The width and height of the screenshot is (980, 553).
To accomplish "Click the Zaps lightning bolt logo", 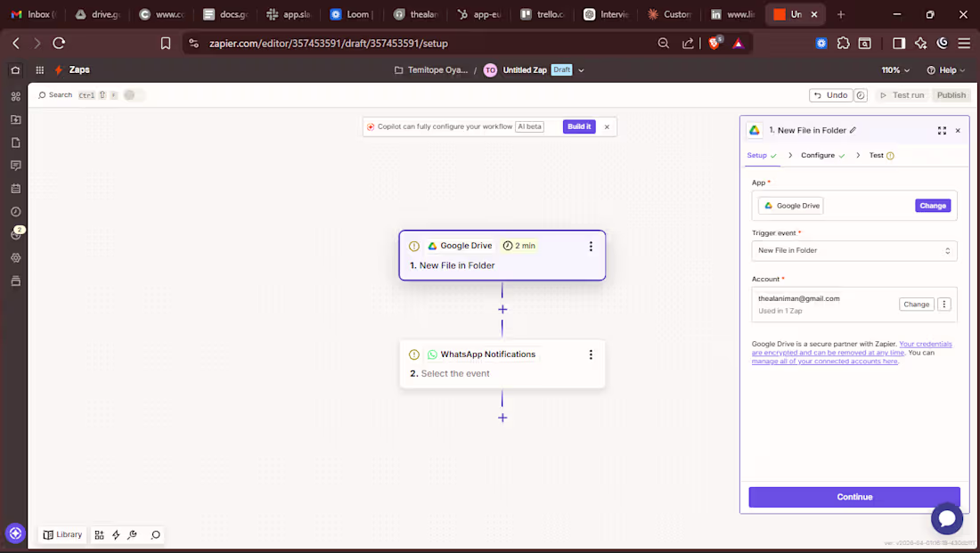I will click(x=59, y=70).
